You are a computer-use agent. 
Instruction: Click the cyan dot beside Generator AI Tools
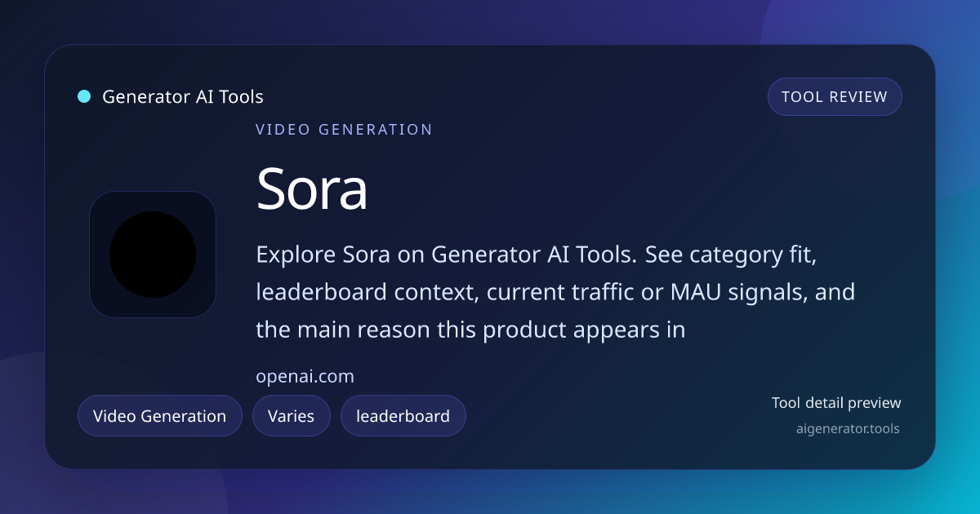coord(84,96)
